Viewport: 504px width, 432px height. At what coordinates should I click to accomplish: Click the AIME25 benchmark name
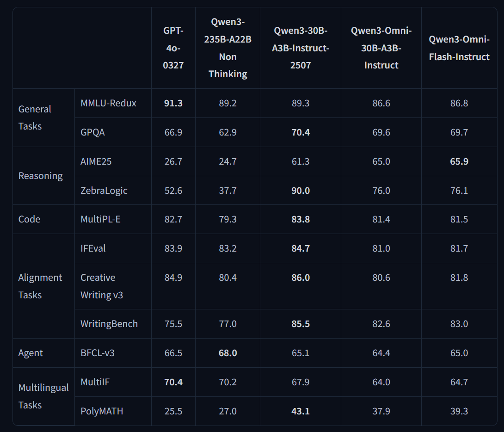(96, 161)
